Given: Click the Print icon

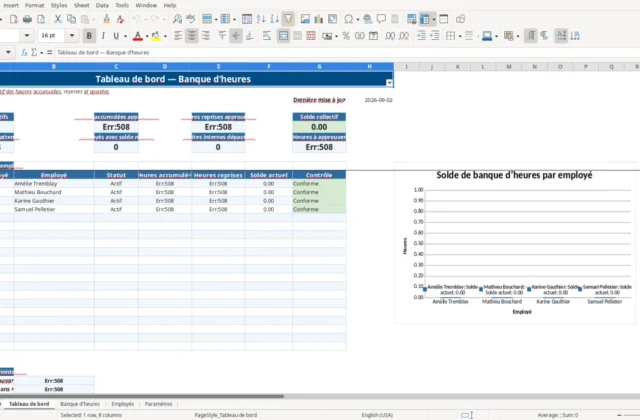Looking at the screenshot, I should pyautogui.click(x=27, y=19).
